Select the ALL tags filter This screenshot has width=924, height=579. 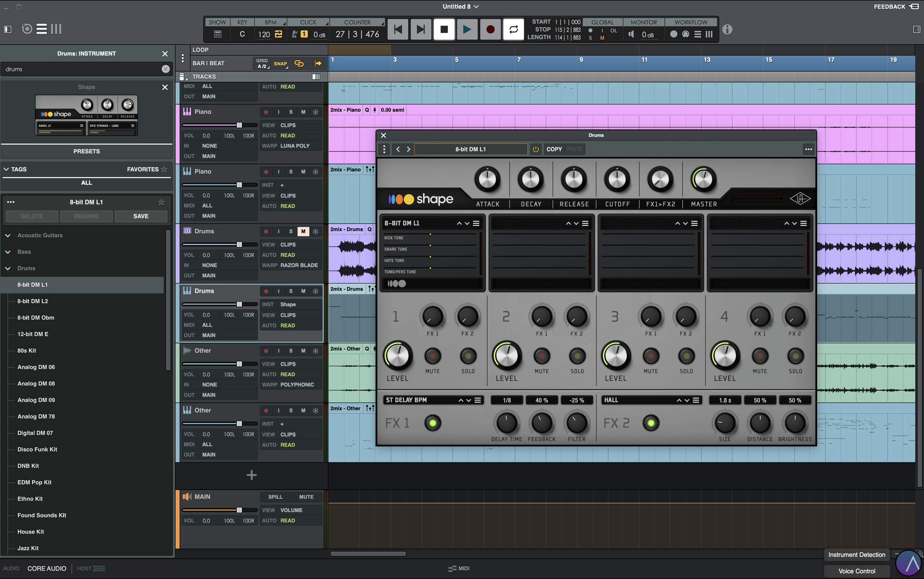point(87,183)
